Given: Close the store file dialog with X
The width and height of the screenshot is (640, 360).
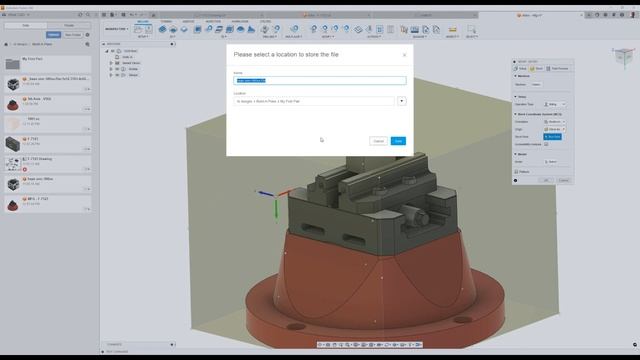Looking at the screenshot, I should tap(404, 55).
